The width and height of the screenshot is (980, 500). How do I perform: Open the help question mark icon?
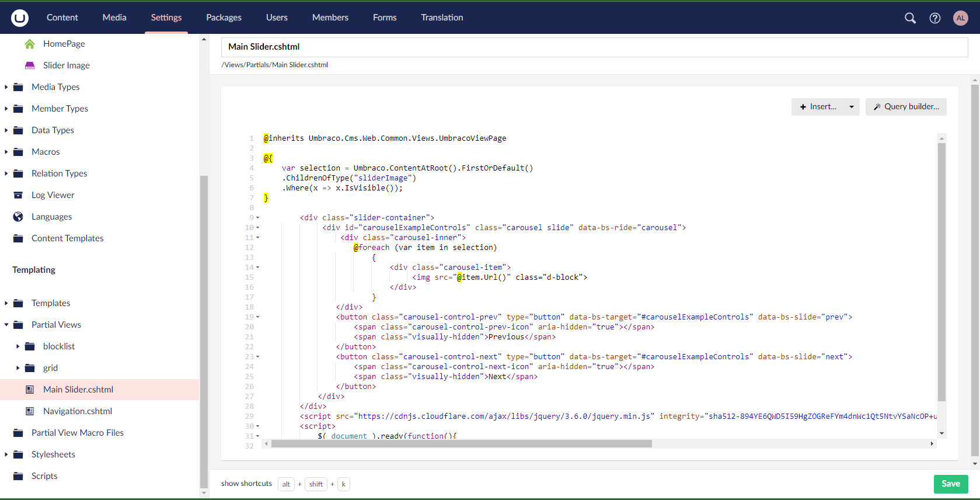(x=934, y=18)
